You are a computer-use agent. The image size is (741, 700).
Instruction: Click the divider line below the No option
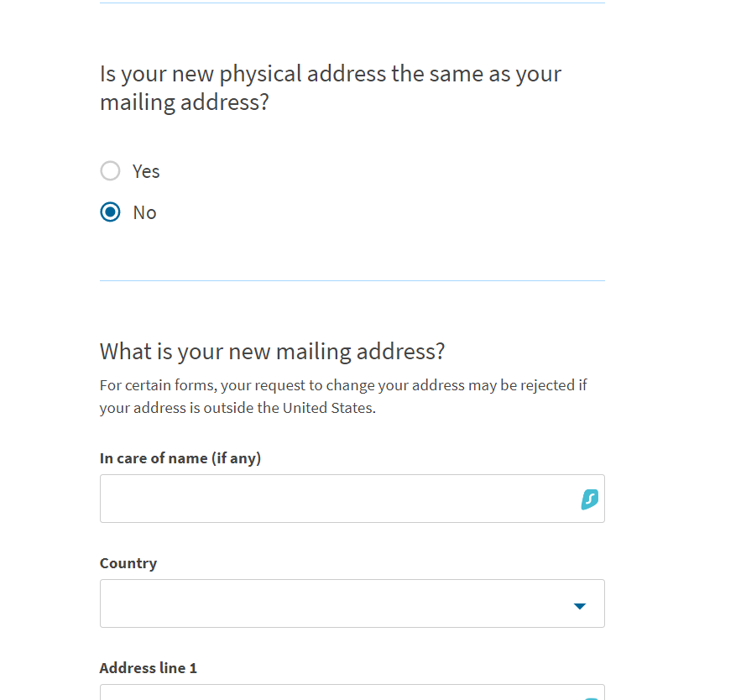click(x=352, y=281)
